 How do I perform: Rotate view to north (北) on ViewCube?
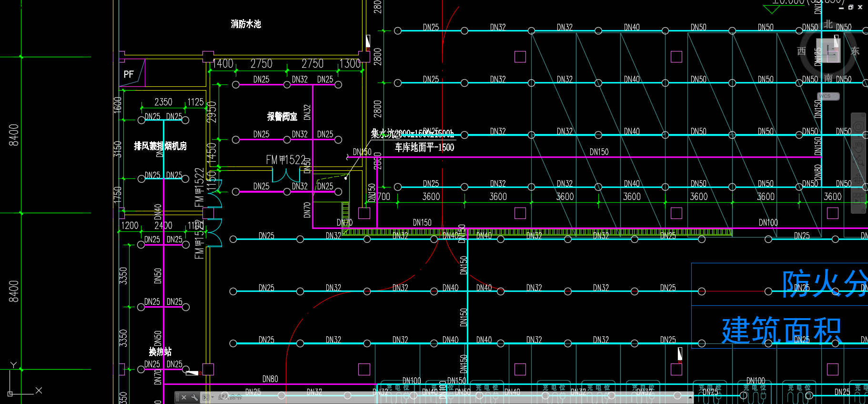828,24
